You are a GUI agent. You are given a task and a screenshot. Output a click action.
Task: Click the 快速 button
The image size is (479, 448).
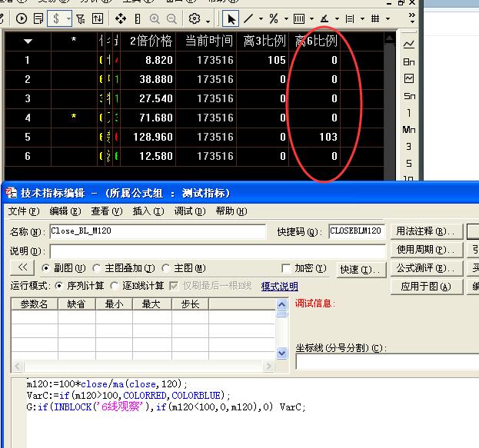[x=361, y=270]
